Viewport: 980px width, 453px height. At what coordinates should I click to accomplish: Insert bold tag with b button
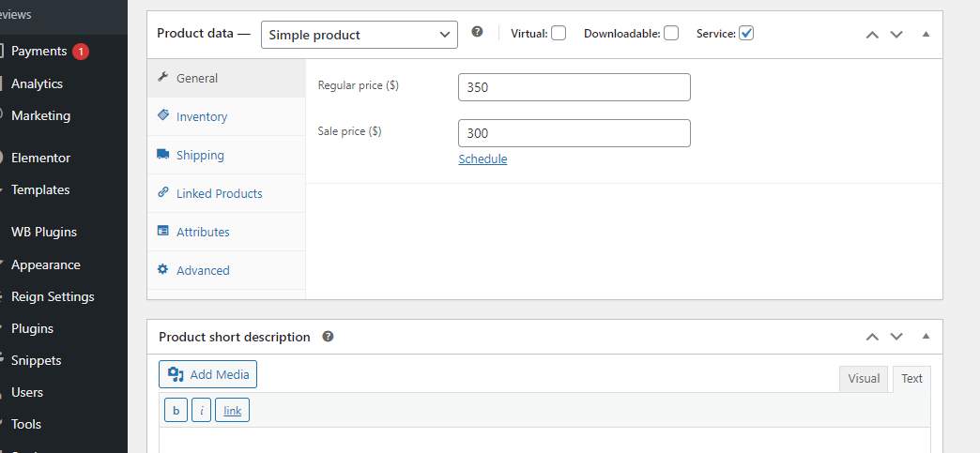coord(176,411)
